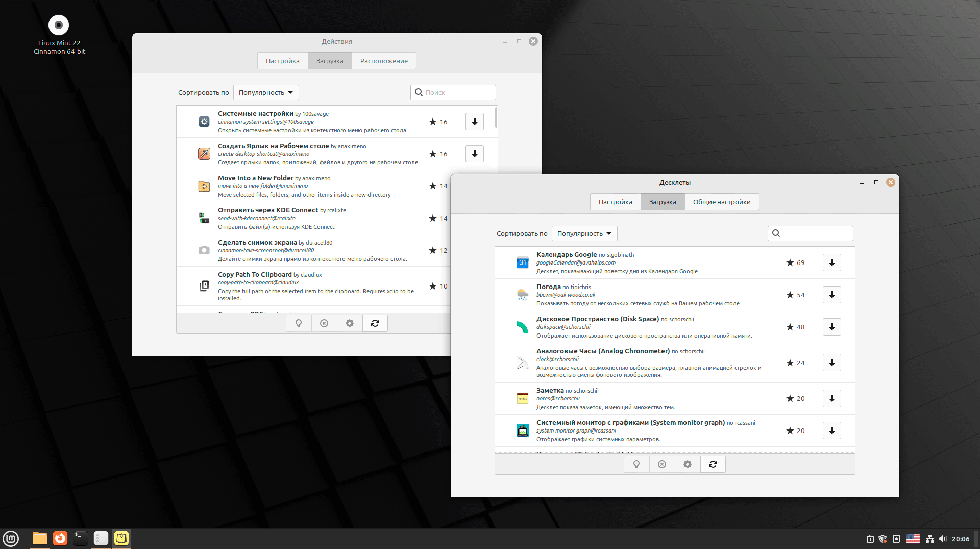Image resolution: width=980 pixels, height=549 pixels.
Task: Click gear settings button in Десклеты window
Action: (688, 464)
